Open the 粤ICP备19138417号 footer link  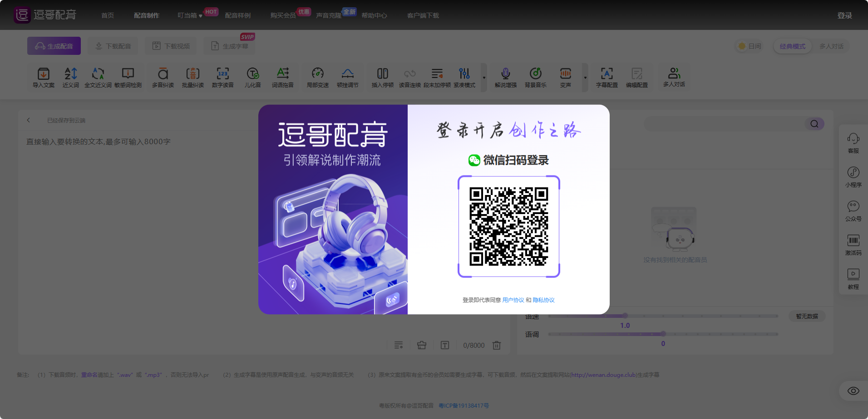[464, 406]
